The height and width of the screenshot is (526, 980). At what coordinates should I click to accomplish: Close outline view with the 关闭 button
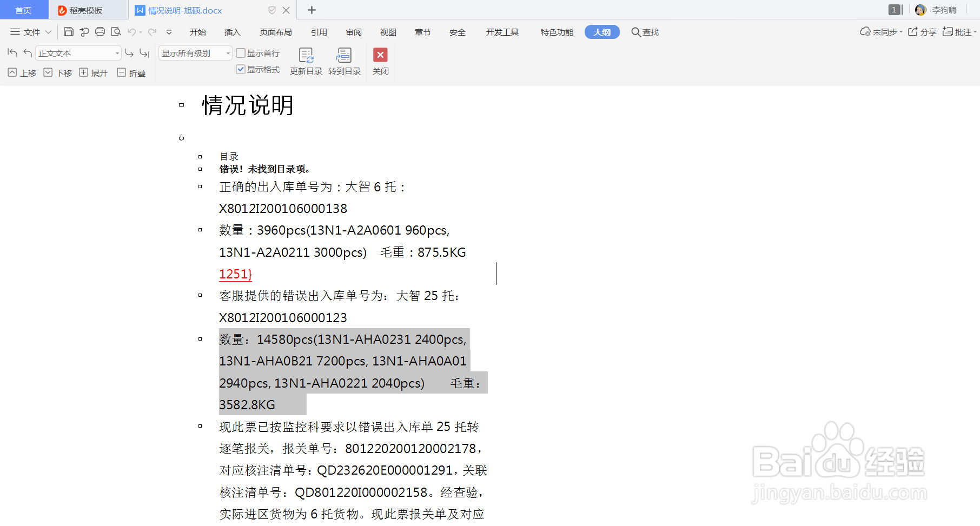pyautogui.click(x=380, y=61)
